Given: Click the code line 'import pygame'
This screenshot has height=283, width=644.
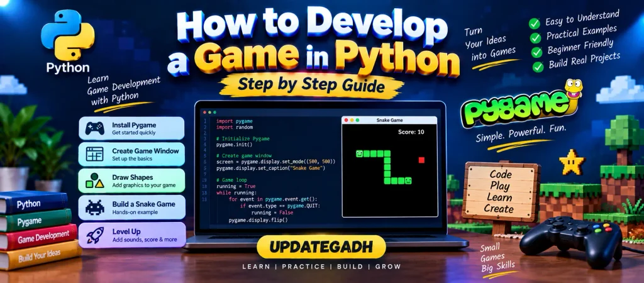Looking at the screenshot, I should pyautogui.click(x=234, y=121).
